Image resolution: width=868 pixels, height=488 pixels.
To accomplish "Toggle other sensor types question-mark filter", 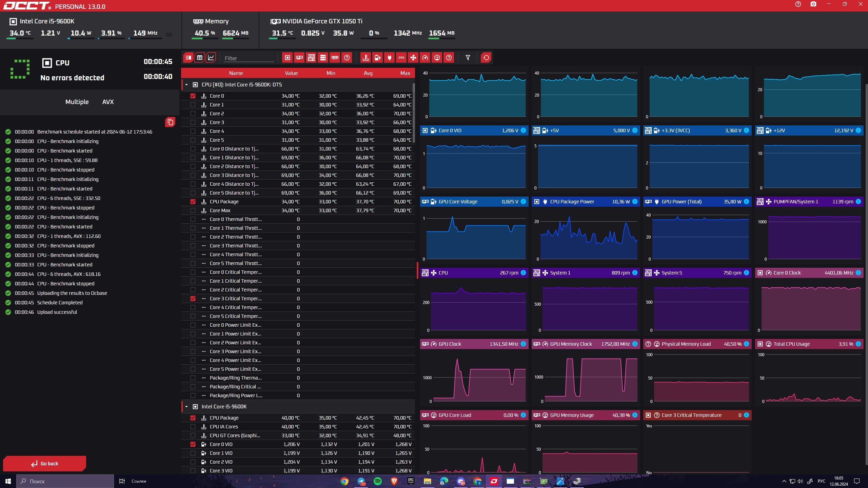I will tap(449, 58).
